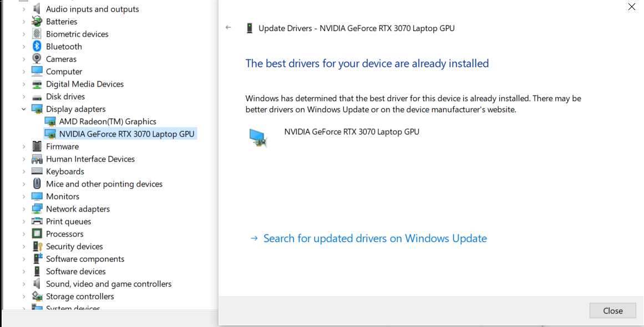Click the Processors chip icon
The width and height of the screenshot is (644, 327).
37,234
